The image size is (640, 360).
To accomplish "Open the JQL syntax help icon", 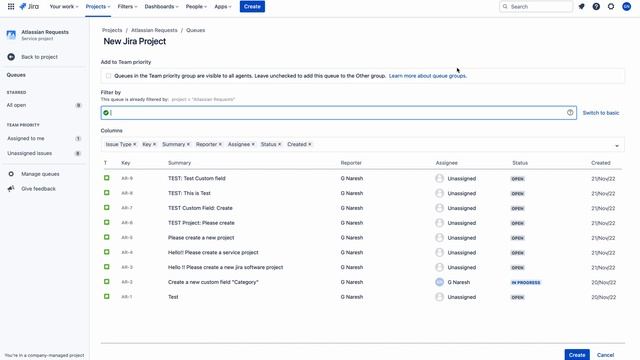I will coord(570,113).
